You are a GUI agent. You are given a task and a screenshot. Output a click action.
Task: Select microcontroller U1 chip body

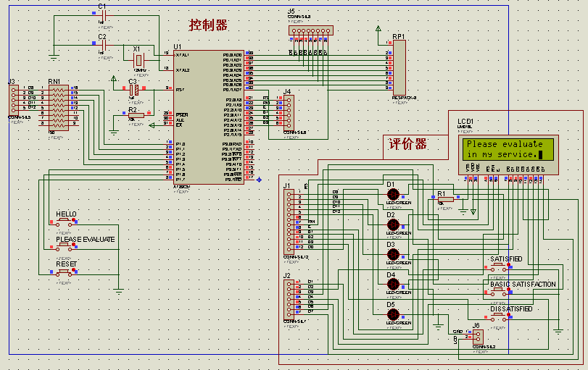pos(209,117)
